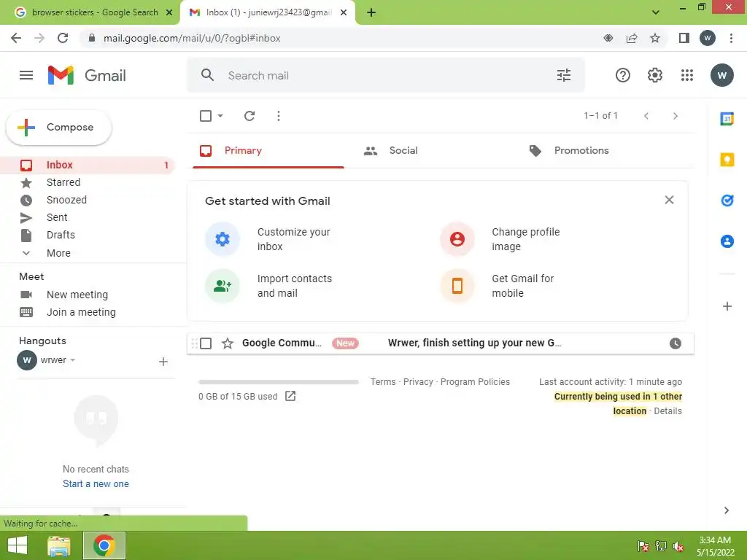Open the Snoozed folder

88,200
